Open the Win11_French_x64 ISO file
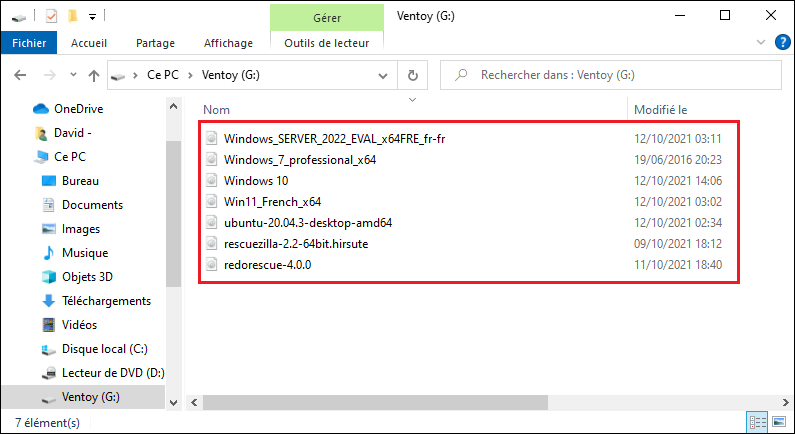Screen dimensions: 795x434 tap(272, 202)
